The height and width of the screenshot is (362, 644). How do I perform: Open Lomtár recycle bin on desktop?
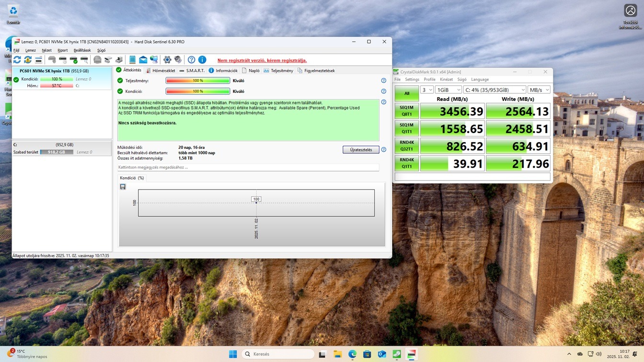(x=13, y=13)
